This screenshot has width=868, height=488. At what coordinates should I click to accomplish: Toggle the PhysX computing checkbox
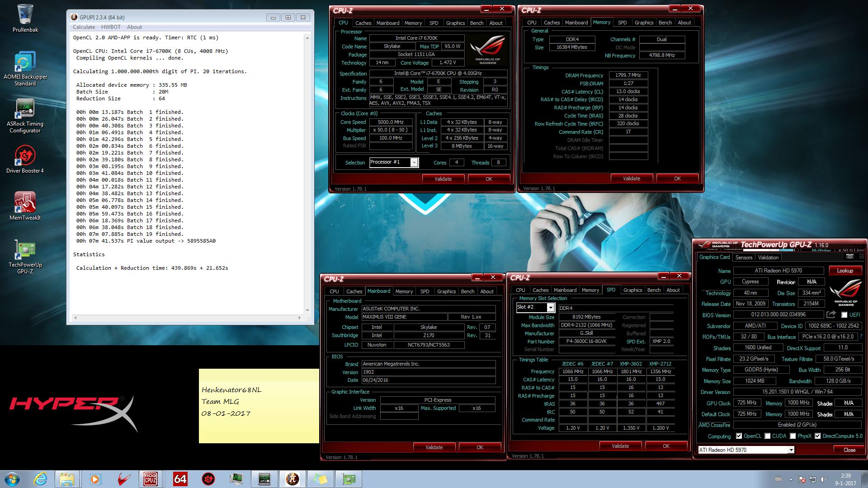pos(793,436)
